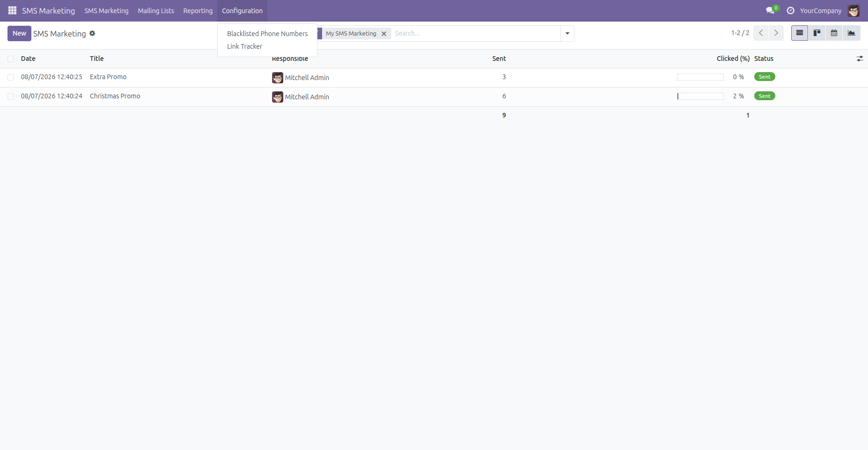Create a New SMS mailing
The image size is (868, 450).
[19, 33]
